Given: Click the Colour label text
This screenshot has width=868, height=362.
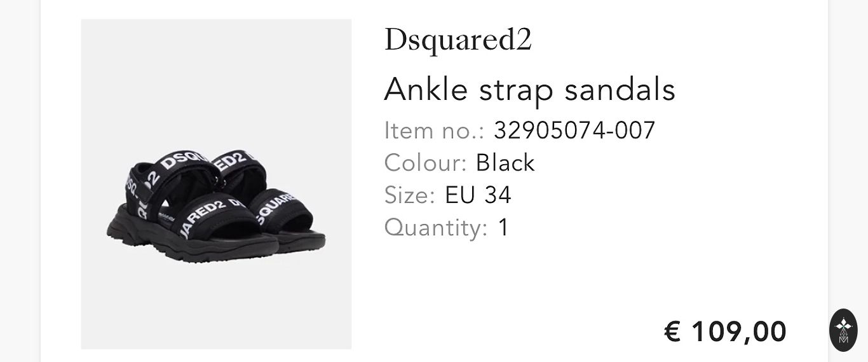Looking at the screenshot, I should (424, 163).
